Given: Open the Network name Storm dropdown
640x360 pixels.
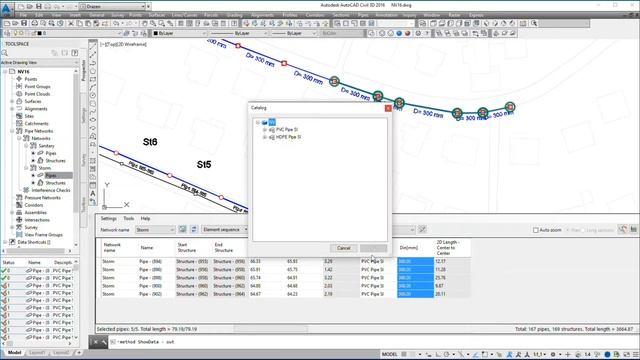Looking at the screenshot, I should 155,230.
